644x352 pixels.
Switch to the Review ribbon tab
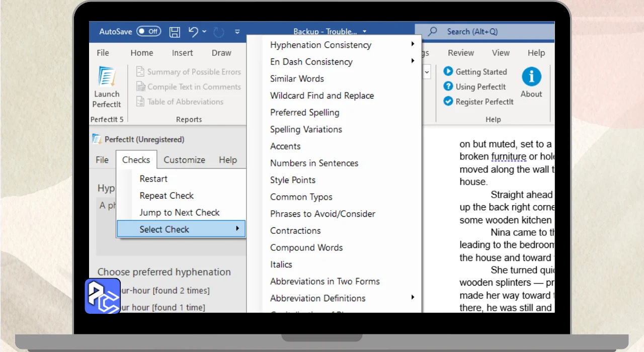click(x=461, y=53)
